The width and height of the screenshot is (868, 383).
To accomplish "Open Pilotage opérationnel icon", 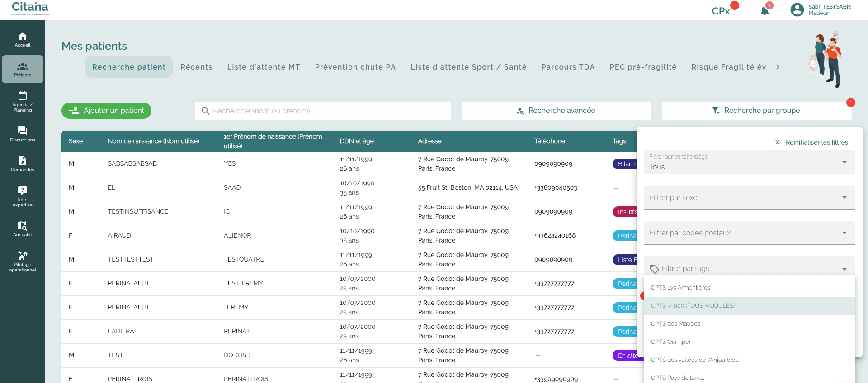I will 23,256.
